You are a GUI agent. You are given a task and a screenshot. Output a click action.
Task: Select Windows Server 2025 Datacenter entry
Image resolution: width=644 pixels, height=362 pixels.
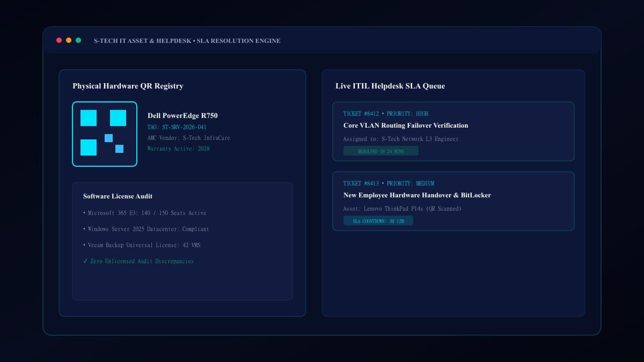pyautogui.click(x=146, y=229)
